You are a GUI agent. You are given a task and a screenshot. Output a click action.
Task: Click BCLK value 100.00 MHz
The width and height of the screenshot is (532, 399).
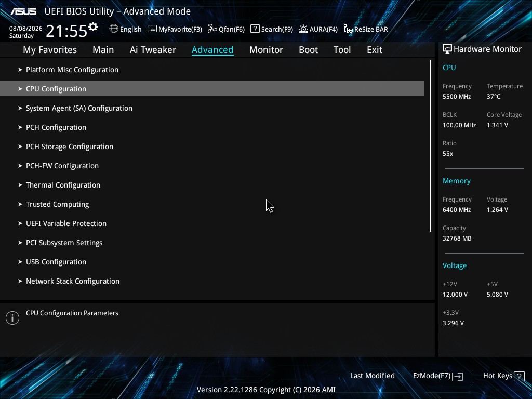point(459,125)
